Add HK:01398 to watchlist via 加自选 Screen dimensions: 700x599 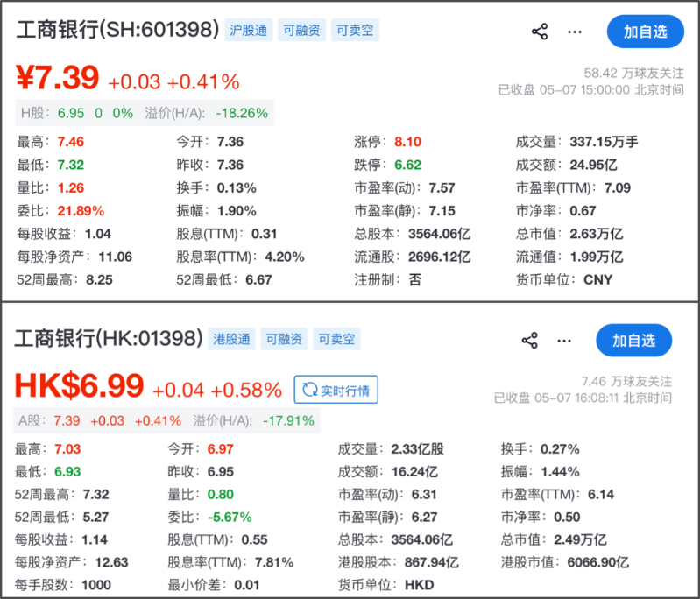coord(634,341)
